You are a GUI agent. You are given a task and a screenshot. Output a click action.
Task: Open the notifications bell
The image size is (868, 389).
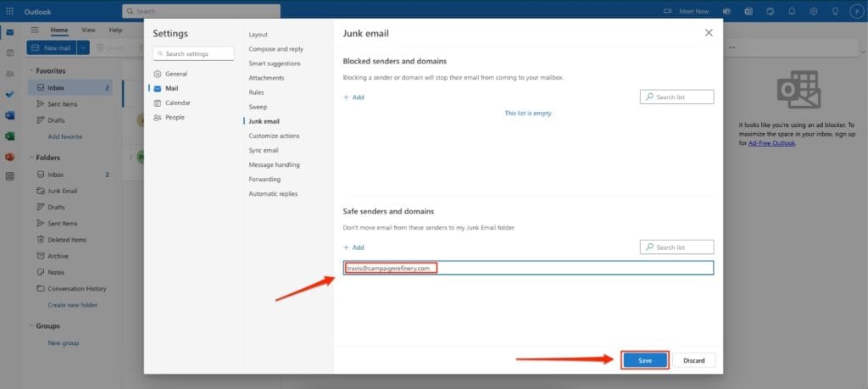pyautogui.click(x=792, y=11)
